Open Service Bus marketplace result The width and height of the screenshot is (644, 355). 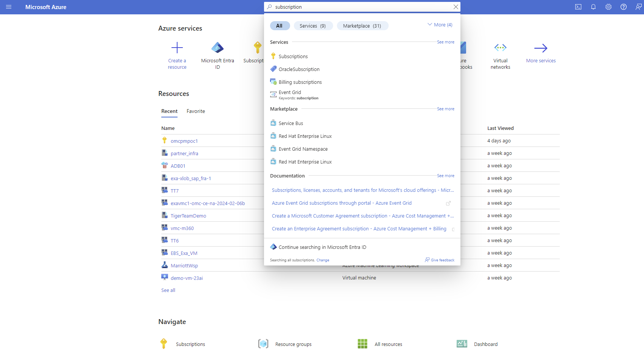291,123
